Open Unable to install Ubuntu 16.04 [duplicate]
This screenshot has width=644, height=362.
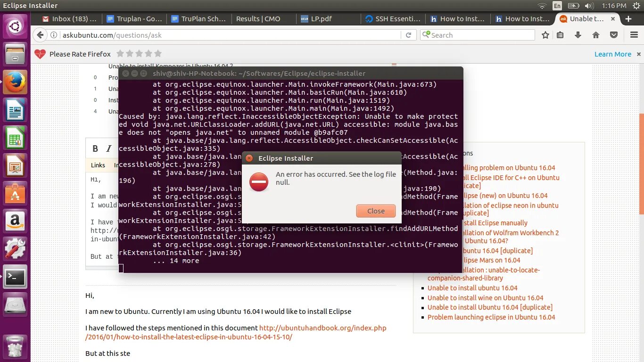tap(490, 307)
